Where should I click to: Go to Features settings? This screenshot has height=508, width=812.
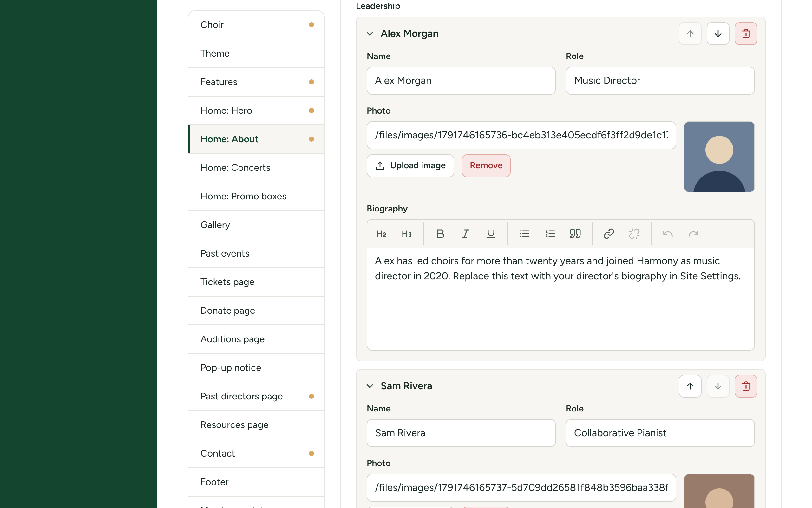[256, 82]
